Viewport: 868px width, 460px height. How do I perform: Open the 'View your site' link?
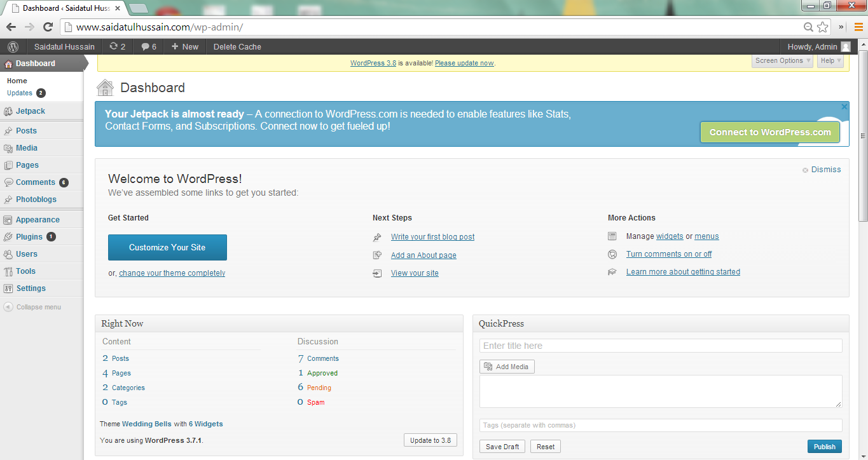coord(415,273)
